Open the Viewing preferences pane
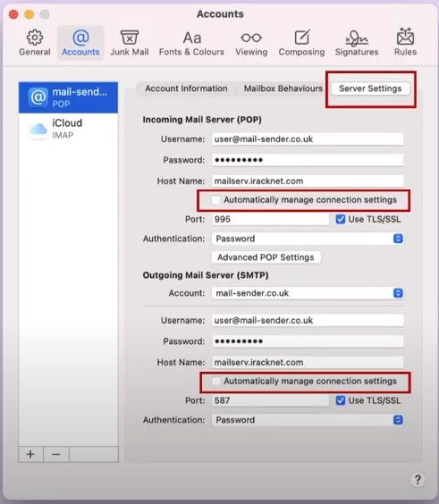Image resolution: width=439 pixels, height=504 pixels. click(251, 43)
